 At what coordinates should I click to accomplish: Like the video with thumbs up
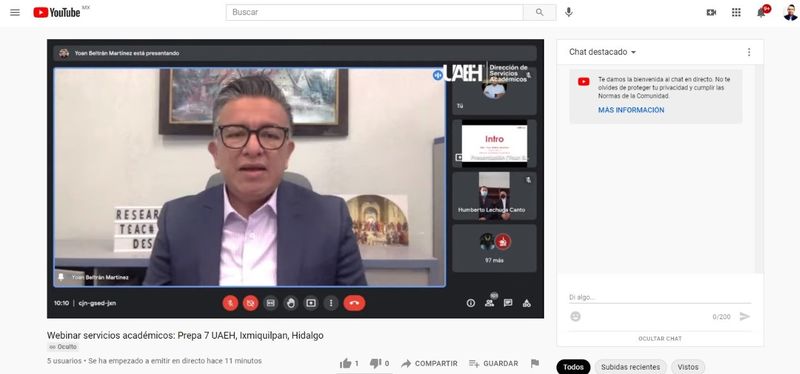click(x=346, y=363)
